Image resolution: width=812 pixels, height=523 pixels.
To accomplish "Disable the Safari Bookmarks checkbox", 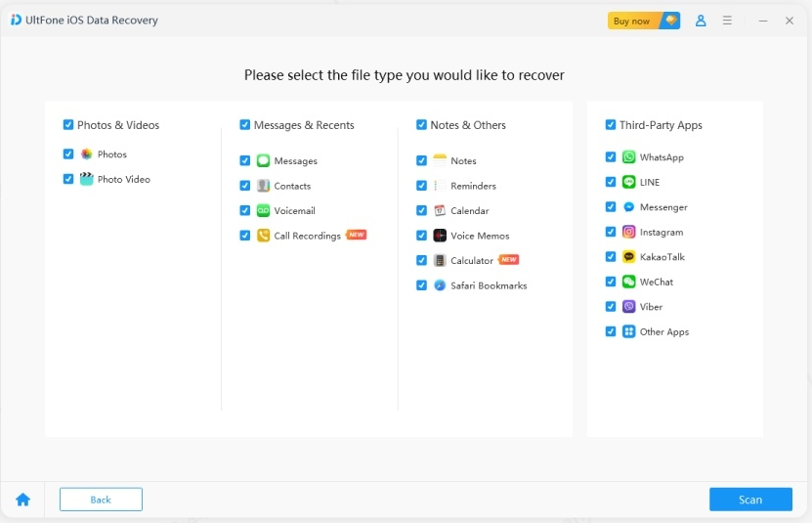I will click(421, 285).
